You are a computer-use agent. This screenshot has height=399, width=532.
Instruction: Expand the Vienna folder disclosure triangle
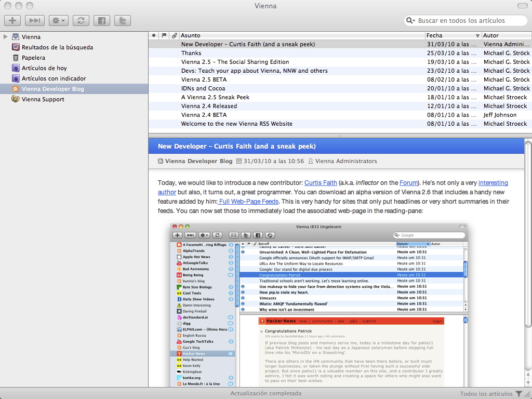click(x=5, y=37)
